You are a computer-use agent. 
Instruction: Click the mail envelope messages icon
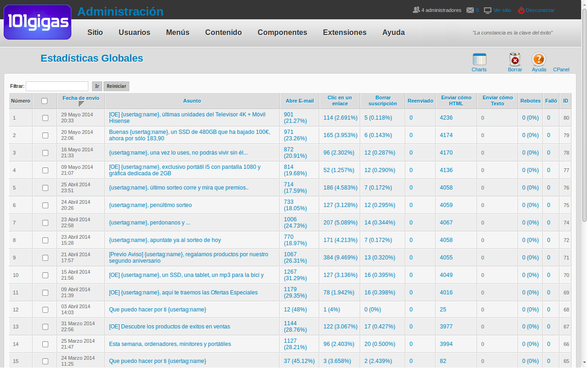[x=470, y=10]
